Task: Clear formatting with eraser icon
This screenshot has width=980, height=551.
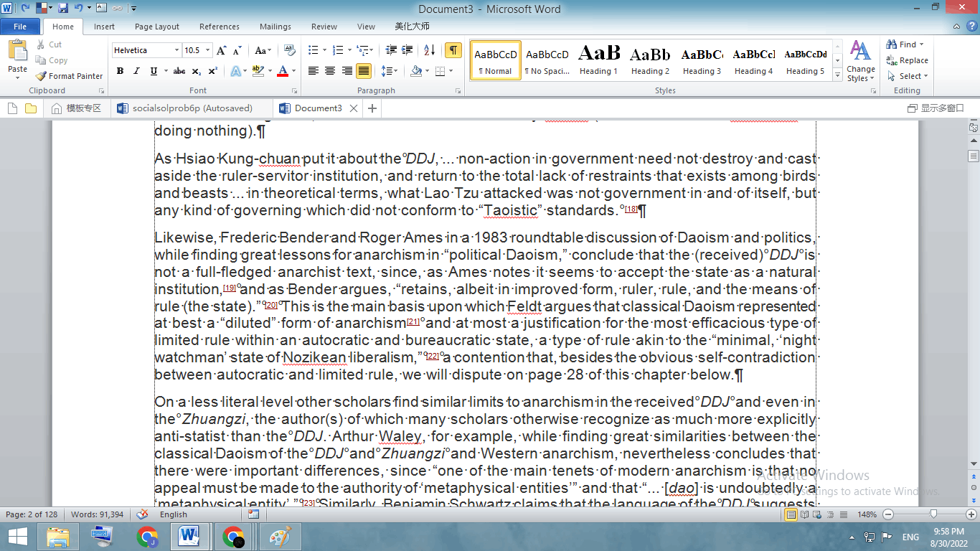Action: point(290,50)
